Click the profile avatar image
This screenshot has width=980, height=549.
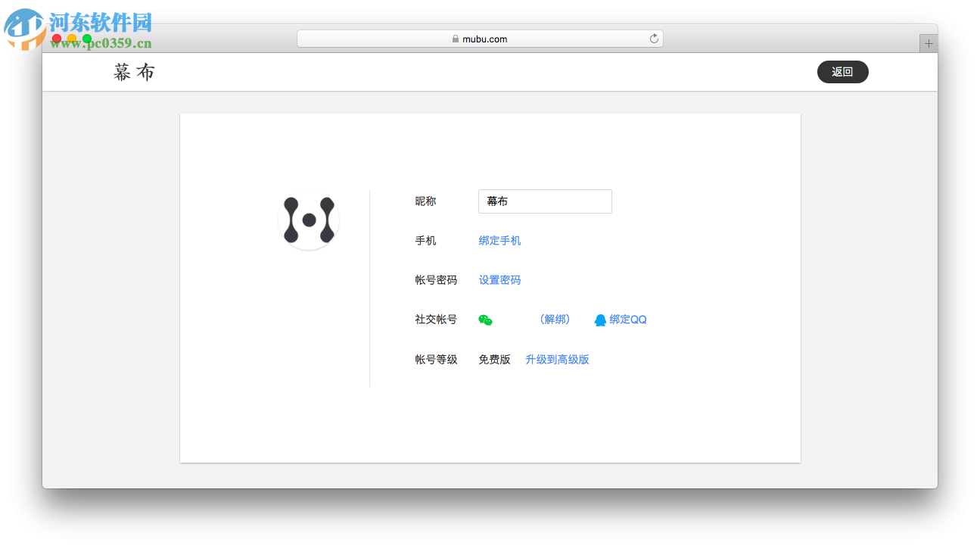[x=309, y=220]
